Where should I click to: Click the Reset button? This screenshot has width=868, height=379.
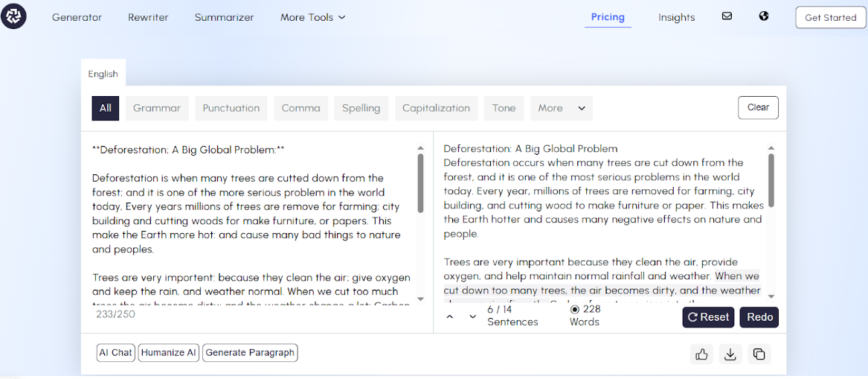tap(708, 317)
